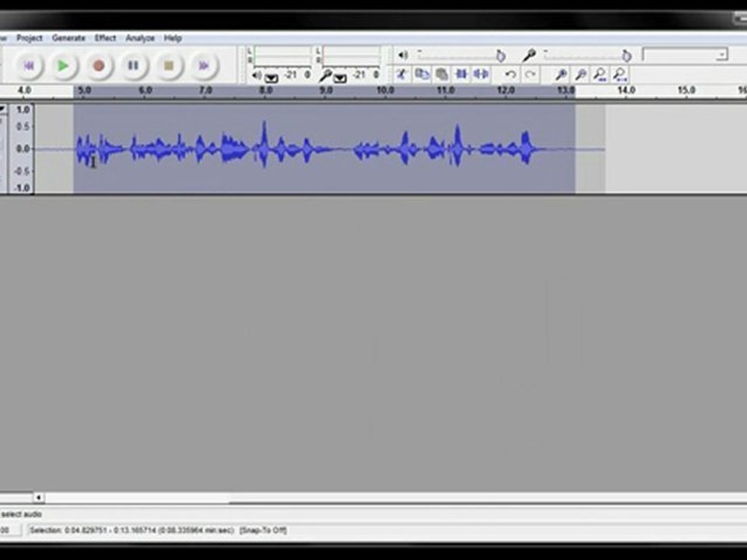Click the playback level meter
The height and width of the screenshot is (560, 747).
(x=283, y=56)
